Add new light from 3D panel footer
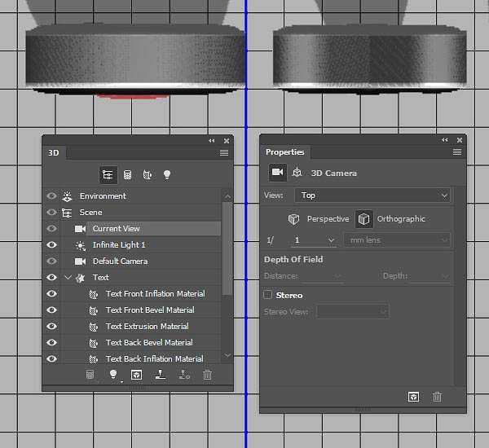 pyautogui.click(x=113, y=375)
